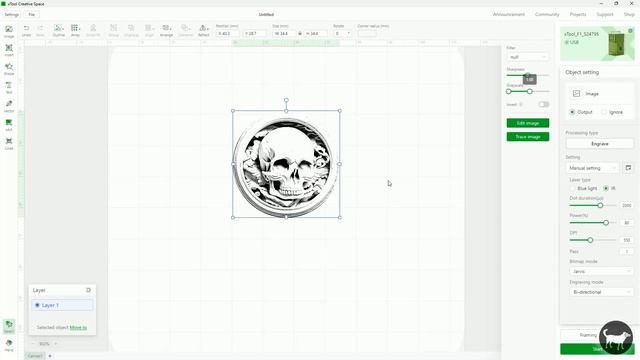Open the Community tab in top bar
The height and width of the screenshot is (360, 640).
pos(547,14)
